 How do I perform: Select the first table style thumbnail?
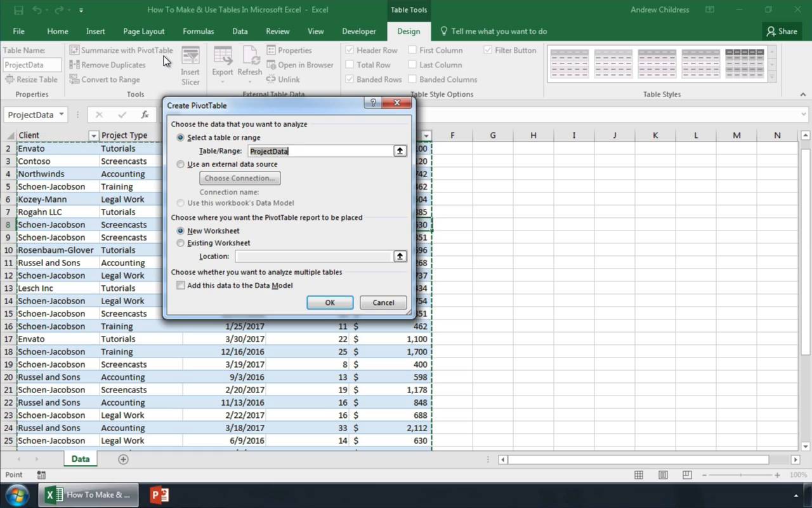[x=570, y=63]
